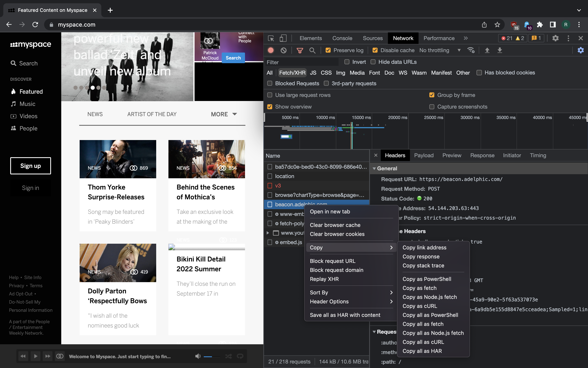Open the MORE dropdown on Myspace
Image resolution: width=588 pixels, height=368 pixels.
coord(224,114)
